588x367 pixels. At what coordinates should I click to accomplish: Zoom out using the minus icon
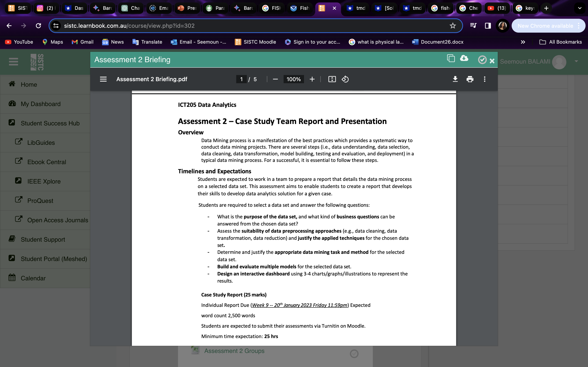click(275, 79)
